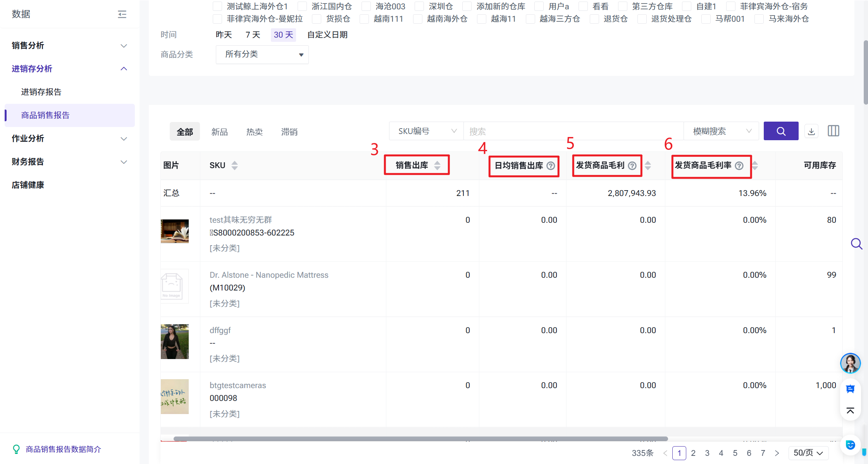Viewport: 868px width, 464px height.
Task: Open the column settings icon
Action: 833,131
